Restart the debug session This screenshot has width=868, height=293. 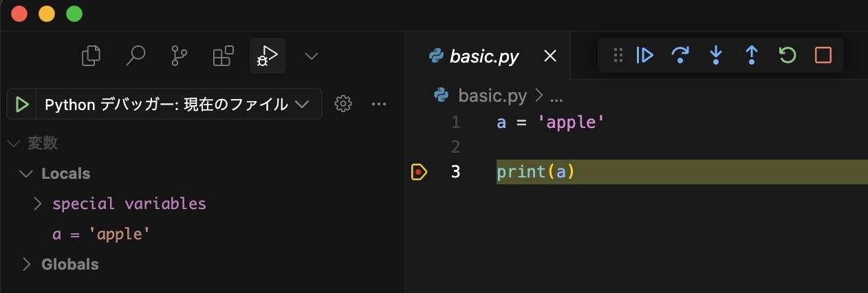(788, 55)
